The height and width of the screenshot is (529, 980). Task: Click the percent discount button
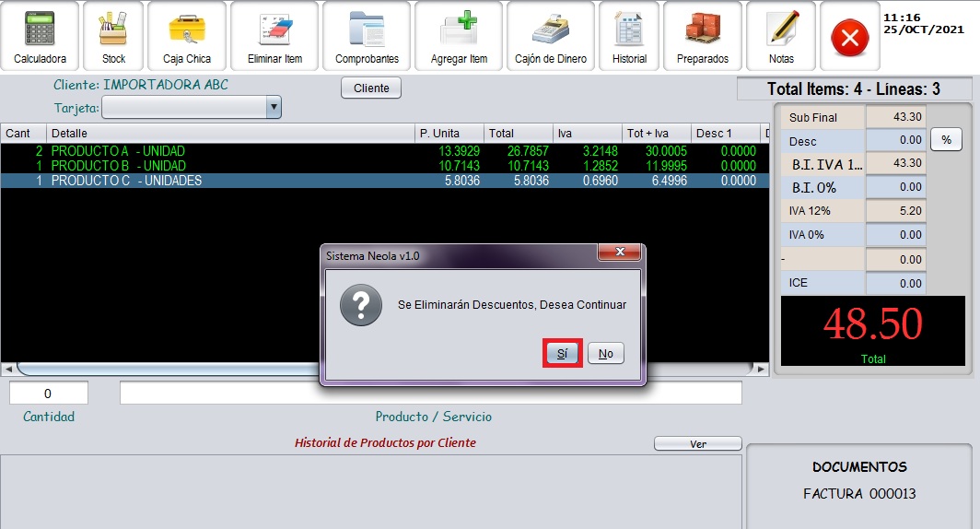click(946, 140)
